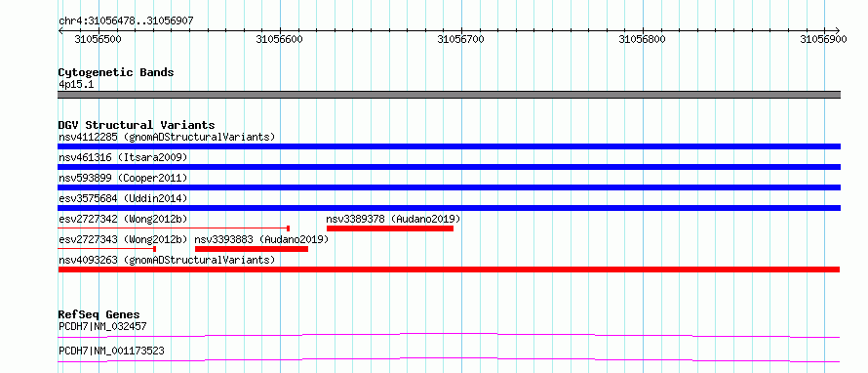The width and height of the screenshot is (868, 373).
Task: Open variant label nsv3393883 (Audano2019)
Action: 261,239
